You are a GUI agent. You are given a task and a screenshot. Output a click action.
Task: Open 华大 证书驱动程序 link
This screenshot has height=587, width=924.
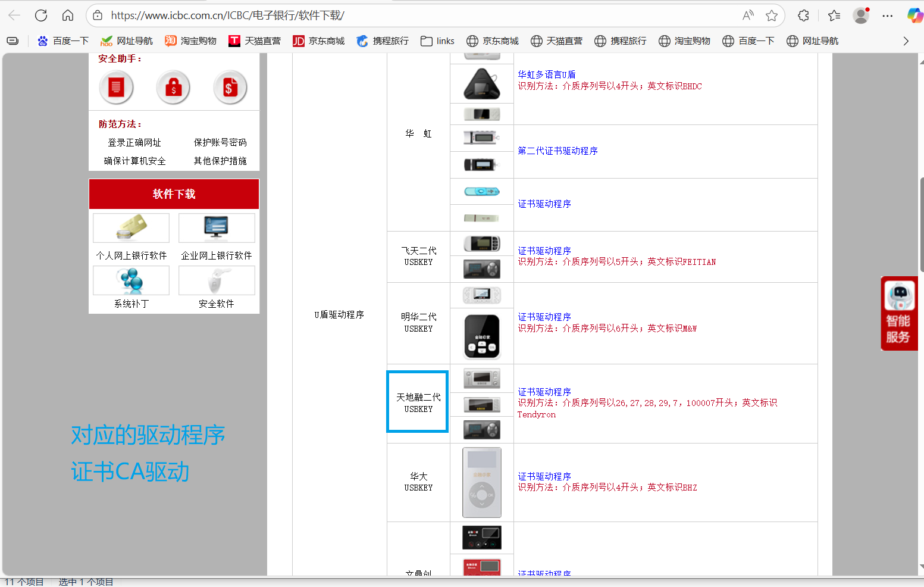(x=544, y=476)
